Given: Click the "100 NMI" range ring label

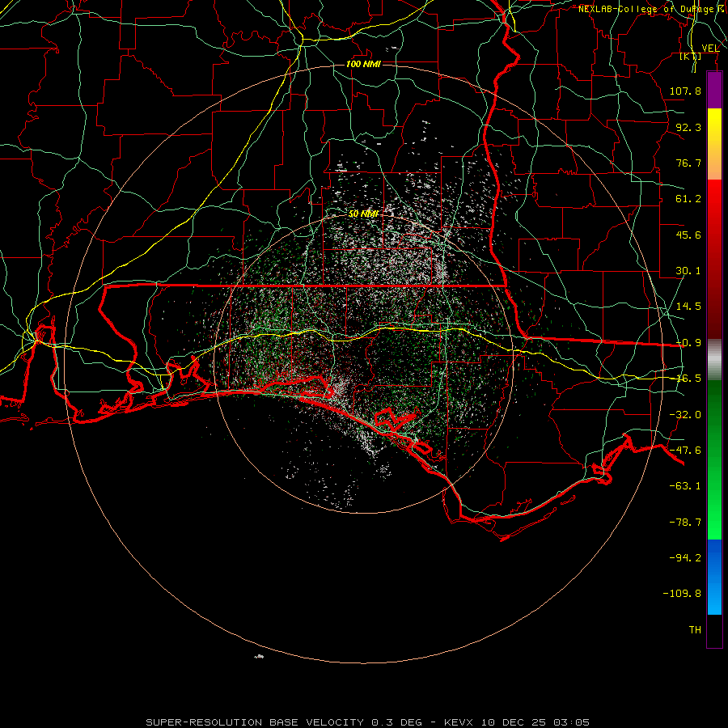Looking at the screenshot, I should (x=363, y=64).
